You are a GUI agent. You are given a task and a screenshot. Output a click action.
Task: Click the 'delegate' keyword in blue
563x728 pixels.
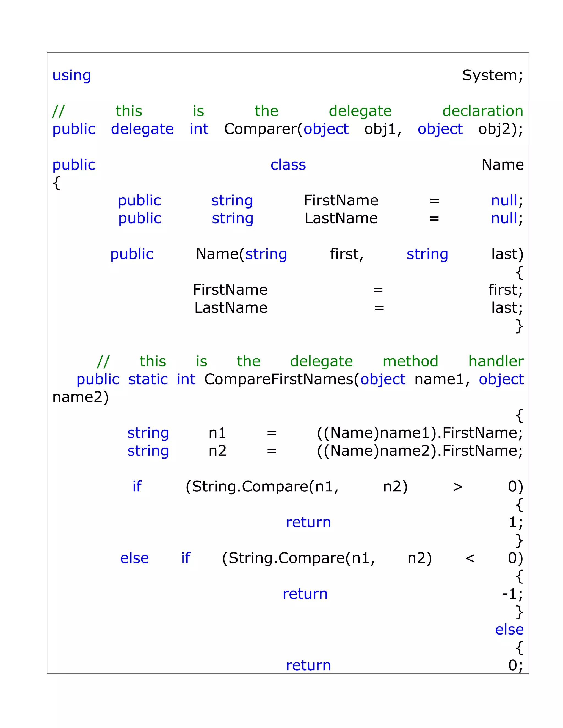[x=142, y=129]
